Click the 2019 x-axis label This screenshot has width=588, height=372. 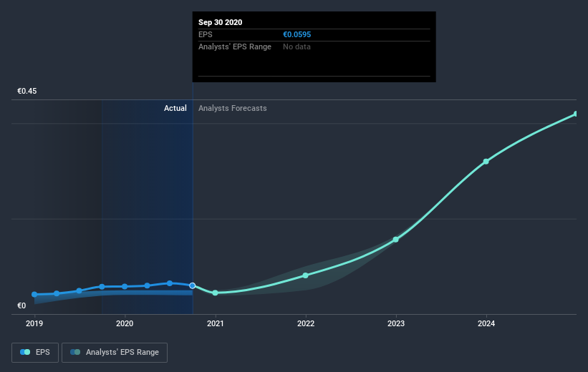point(34,323)
